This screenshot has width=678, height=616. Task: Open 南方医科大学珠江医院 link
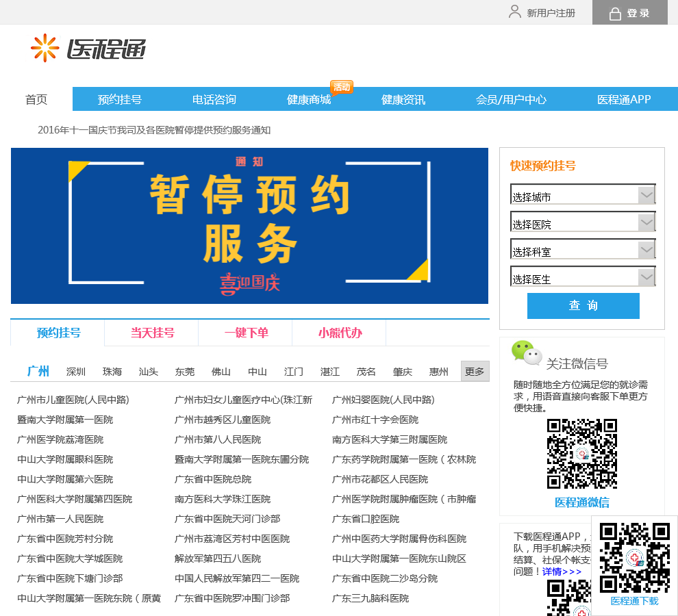[x=223, y=499]
